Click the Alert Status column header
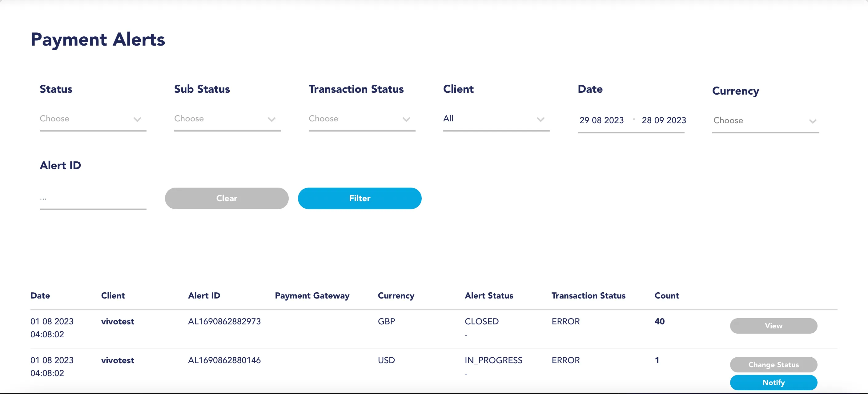Screen dimensions: 868x394 pos(488,295)
